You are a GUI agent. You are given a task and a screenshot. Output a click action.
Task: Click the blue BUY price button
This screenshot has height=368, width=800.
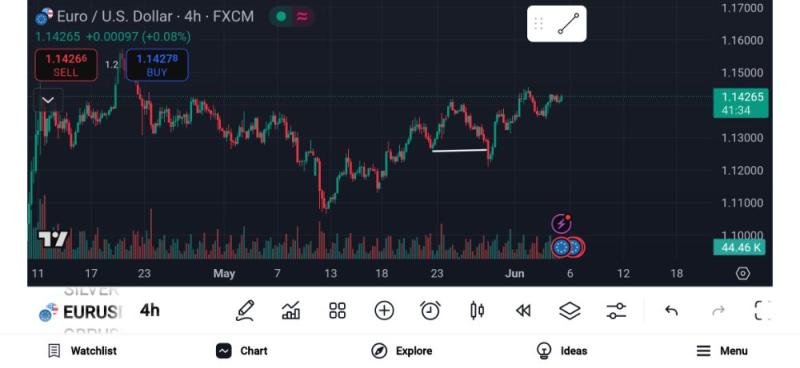coord(157,65)
